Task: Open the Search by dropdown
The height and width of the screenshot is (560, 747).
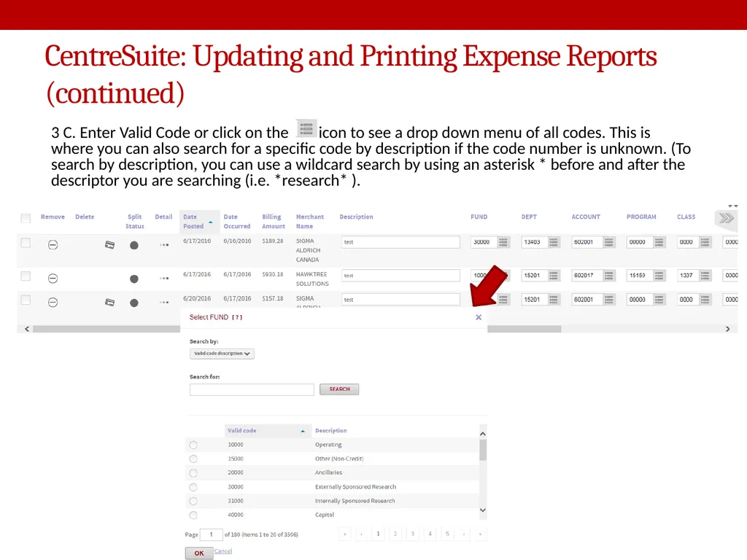Action: point(222,354)
